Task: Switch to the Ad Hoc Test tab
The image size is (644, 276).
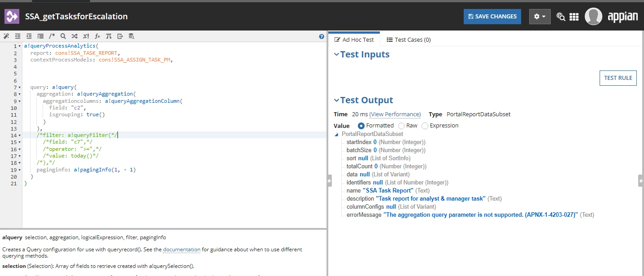Action: click(354, 39)
